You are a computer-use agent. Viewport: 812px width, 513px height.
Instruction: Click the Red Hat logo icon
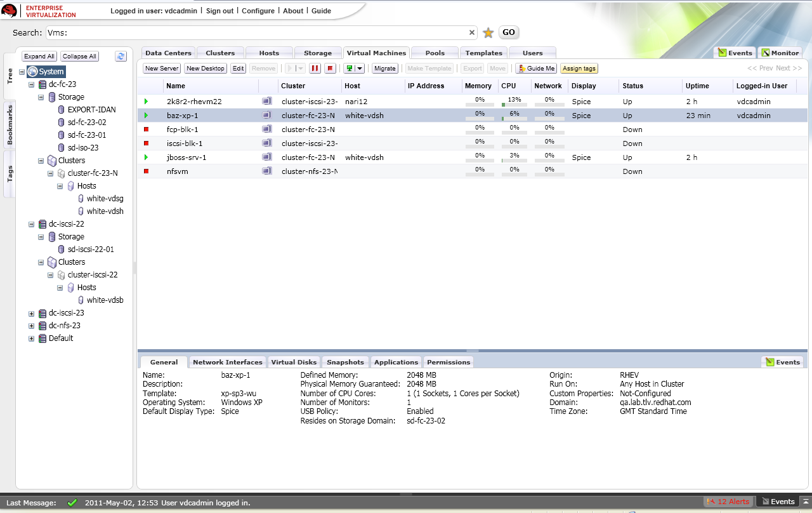pos(9,10)
